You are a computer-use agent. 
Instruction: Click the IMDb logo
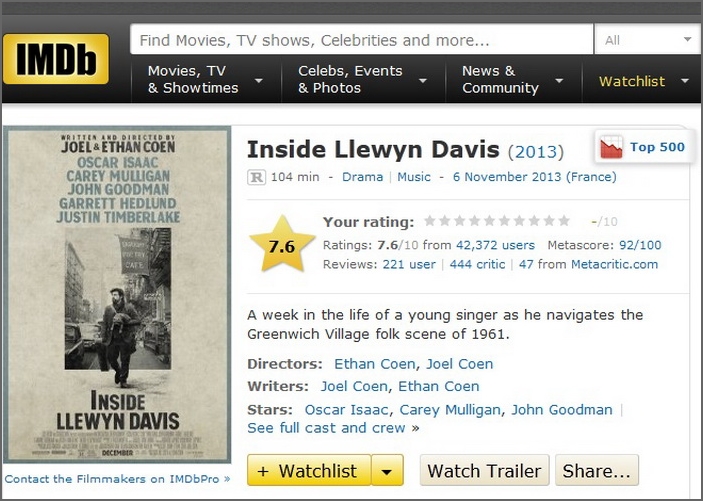point(56,60)
